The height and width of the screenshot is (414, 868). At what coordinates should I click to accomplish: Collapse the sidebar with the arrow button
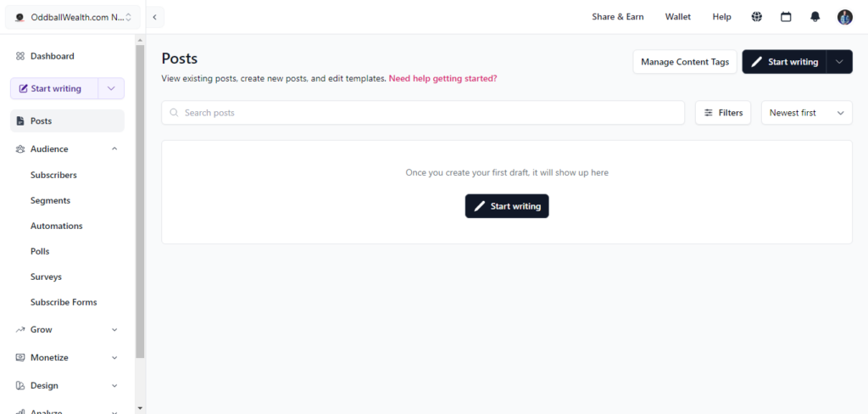tap(155, 17)
